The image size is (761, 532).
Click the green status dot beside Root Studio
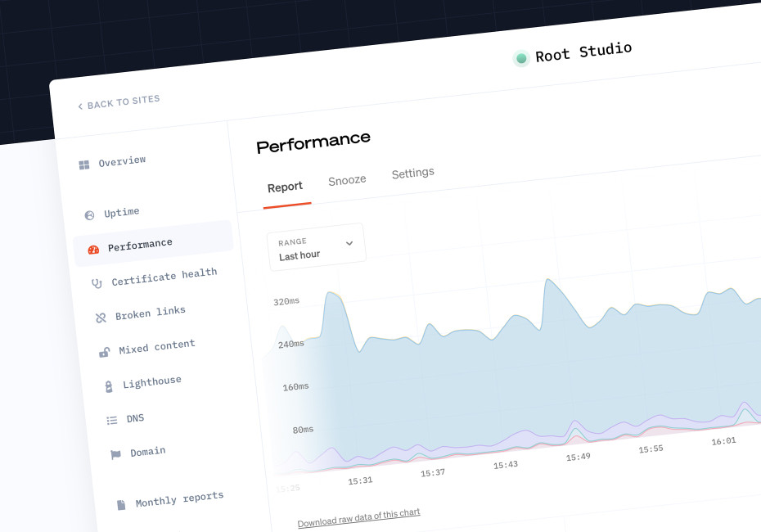521,59
